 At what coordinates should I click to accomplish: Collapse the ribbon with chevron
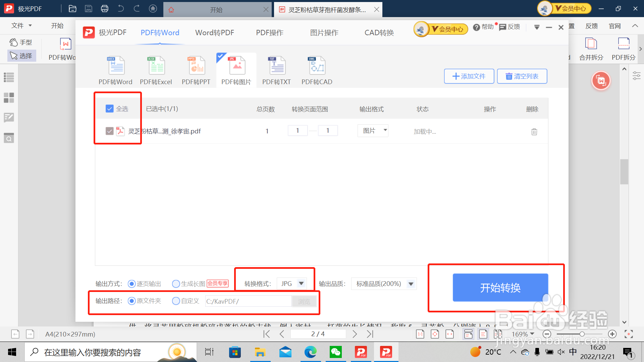click(x=635, y=26)
